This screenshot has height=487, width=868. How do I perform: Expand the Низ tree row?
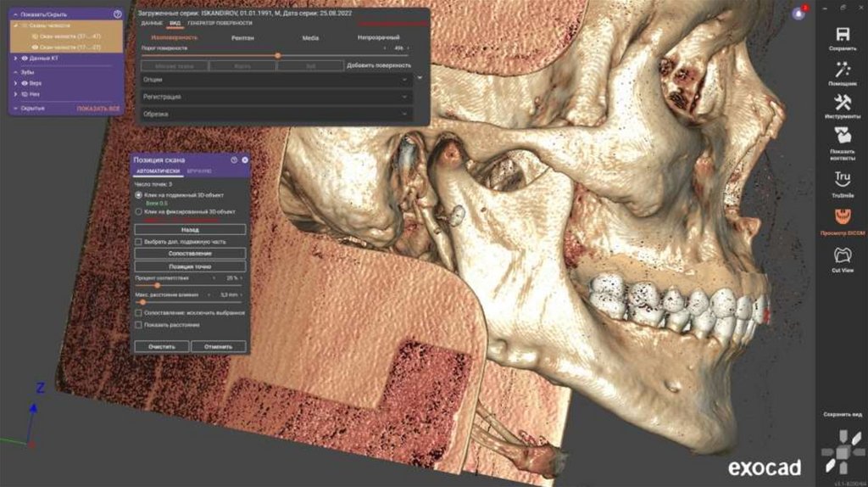(15, 94)
